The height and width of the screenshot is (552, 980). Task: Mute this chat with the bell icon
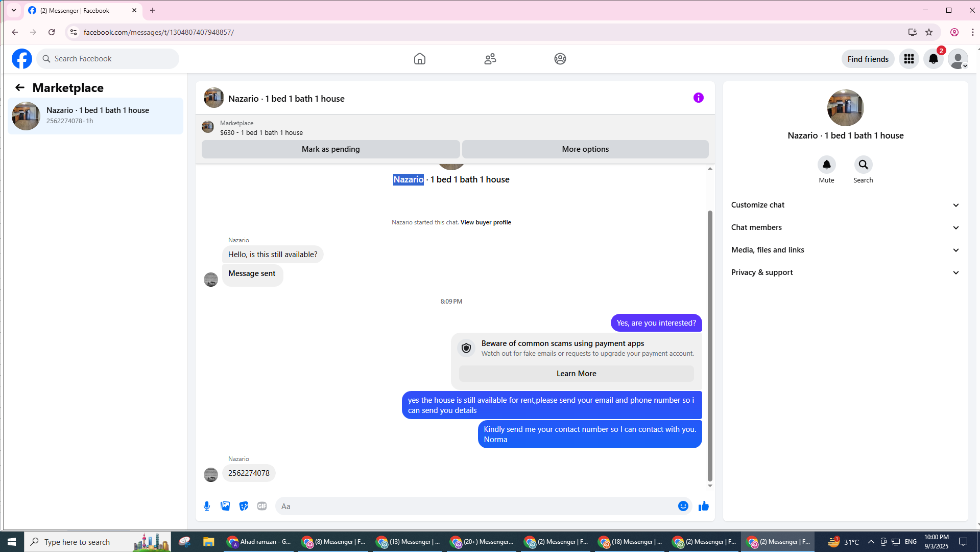(827, 165)
